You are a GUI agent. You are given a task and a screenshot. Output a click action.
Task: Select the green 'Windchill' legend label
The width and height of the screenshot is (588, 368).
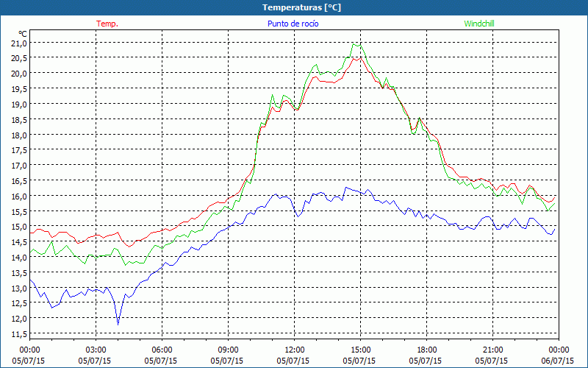pyautogui.click(x=479, y=24)
